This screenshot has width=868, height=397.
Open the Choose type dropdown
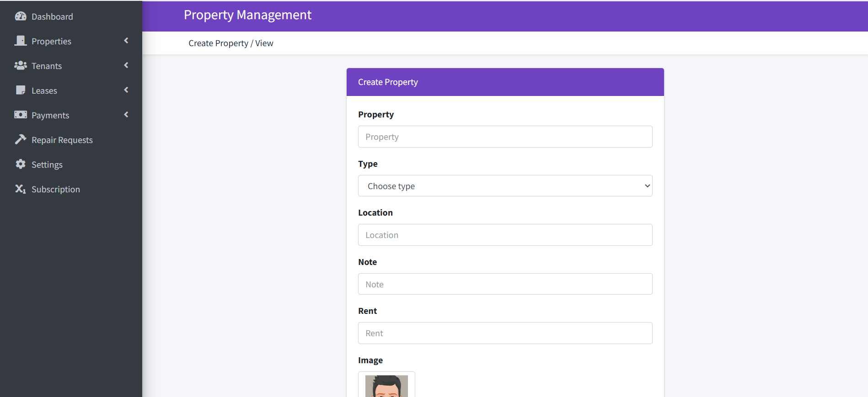505,186
